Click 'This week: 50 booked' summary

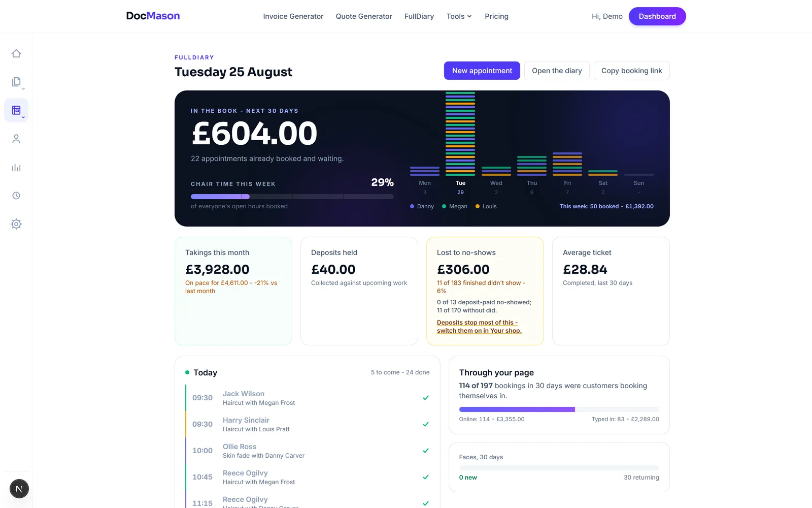pos(606,206)
